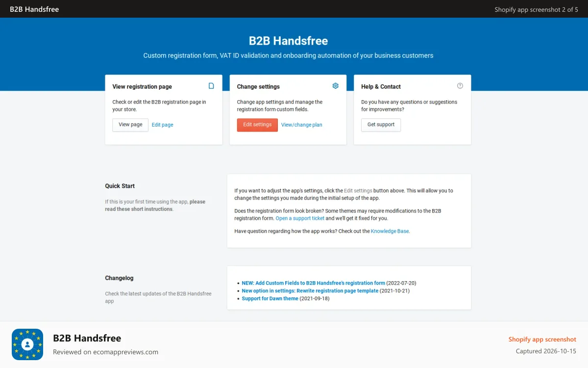Open the View/change plan link

pos(302,125)
